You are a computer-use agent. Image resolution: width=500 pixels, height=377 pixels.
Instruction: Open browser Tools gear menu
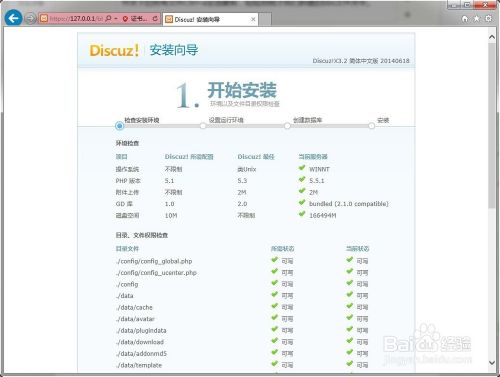(488, 19)
